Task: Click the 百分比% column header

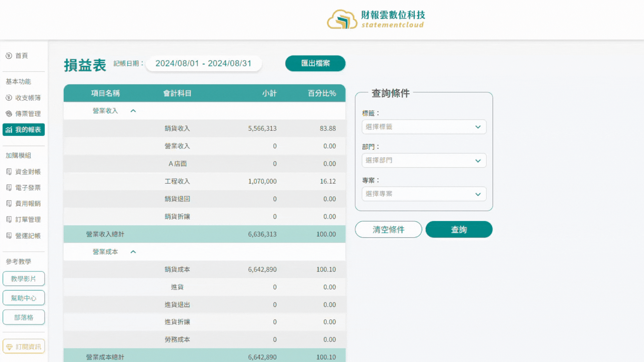Action: point(322,93)
